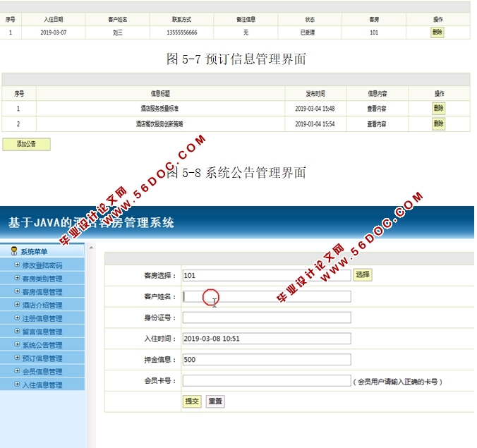View content of 酒店餐饮服务创新策略
Image resolution: width=477 pixels, height=448 pixels.
[377, 124]
